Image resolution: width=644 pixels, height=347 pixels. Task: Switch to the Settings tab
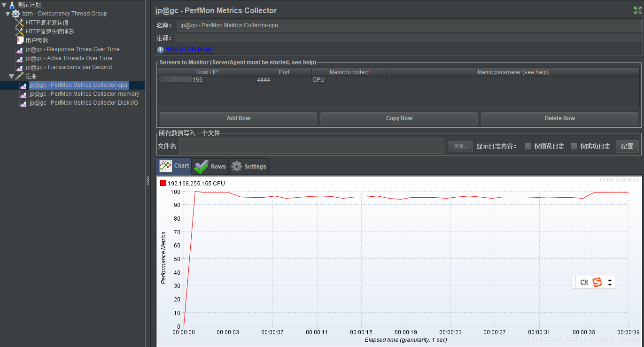pyautogui.click(x=248, y=166)
